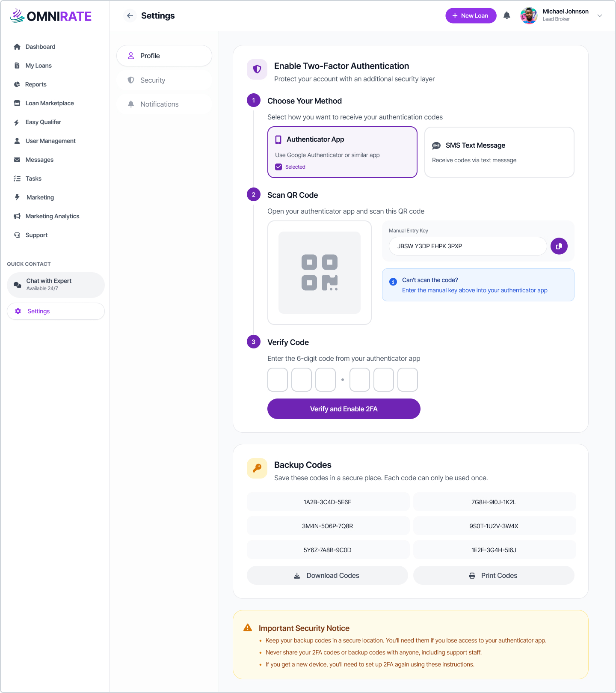
Task: Click the Loan Marketplace store icon
Action: (x=17, y=103)
